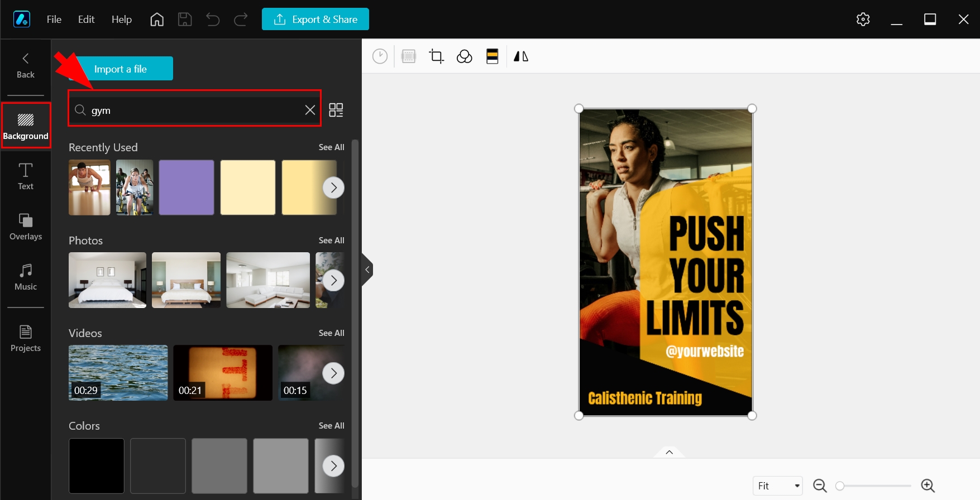
Task: Show more Videos arrow
Action: (x=333, y=373)
